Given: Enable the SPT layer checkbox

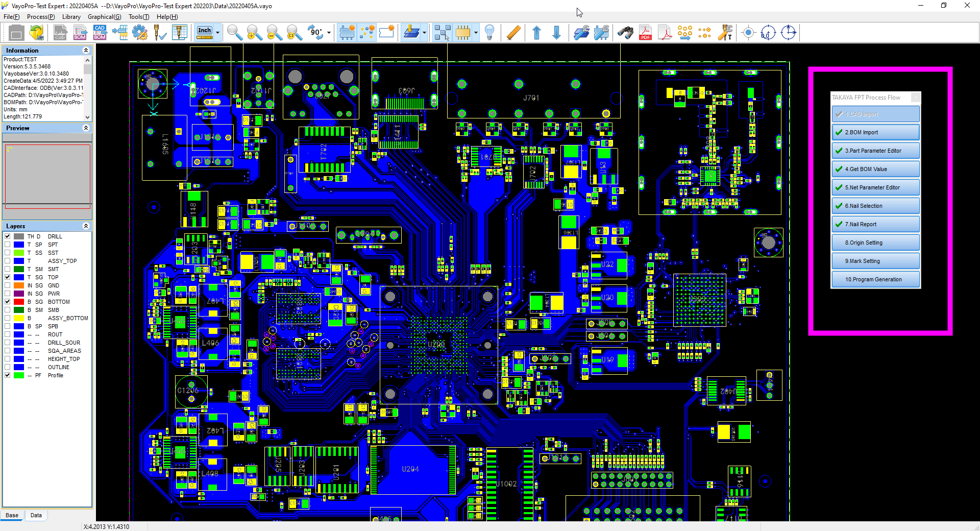Looking at the screenshot, I should pyautogui.click(x=8, y=245).
